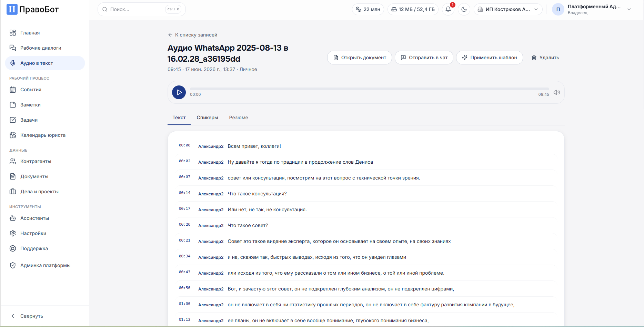Open Заметки note icon
The height and width of the screenshot is (327, 644).
tap(13, 105)
